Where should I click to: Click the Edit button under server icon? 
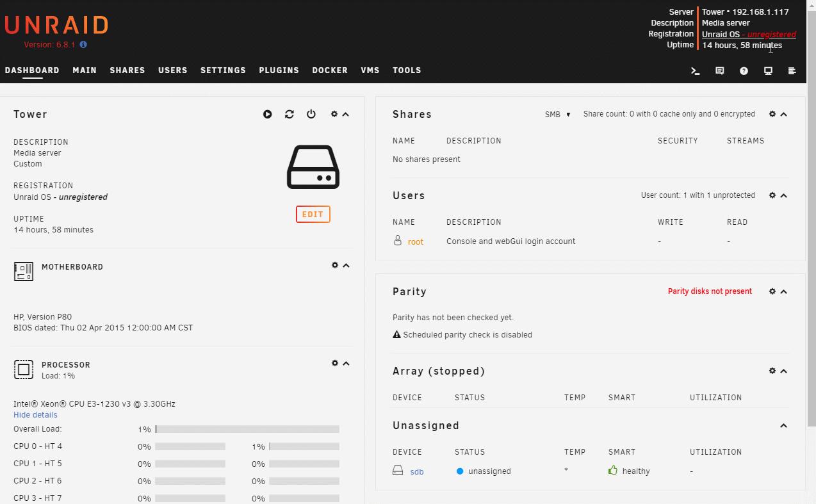313,215
